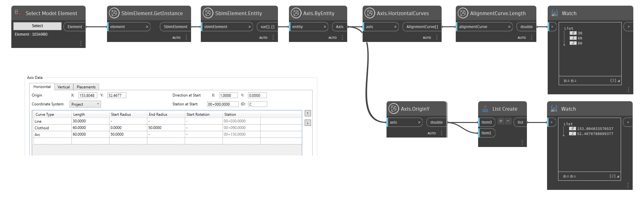644x205 pixels.
Task: Expand the sbimElement input port chevron
Action: pyautogui.click(x=250, y=27)
